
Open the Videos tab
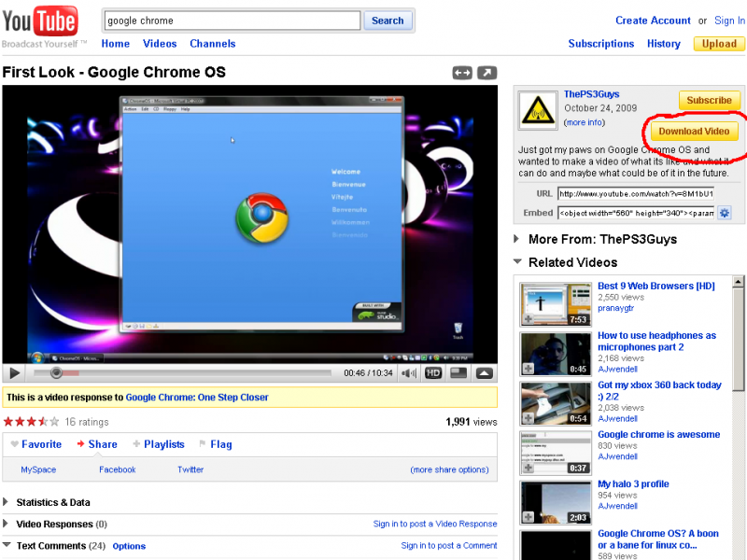point(160,44)
